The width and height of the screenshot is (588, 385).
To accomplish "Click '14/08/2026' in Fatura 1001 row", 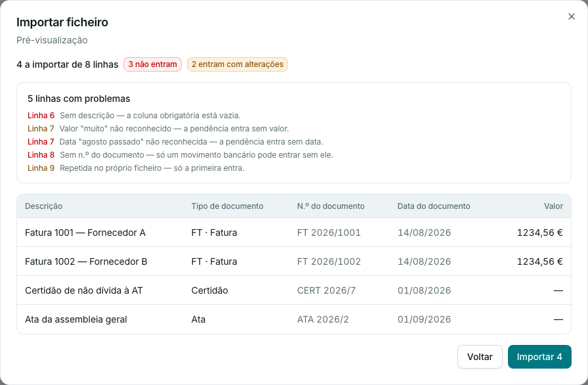I will coord(424,233).
